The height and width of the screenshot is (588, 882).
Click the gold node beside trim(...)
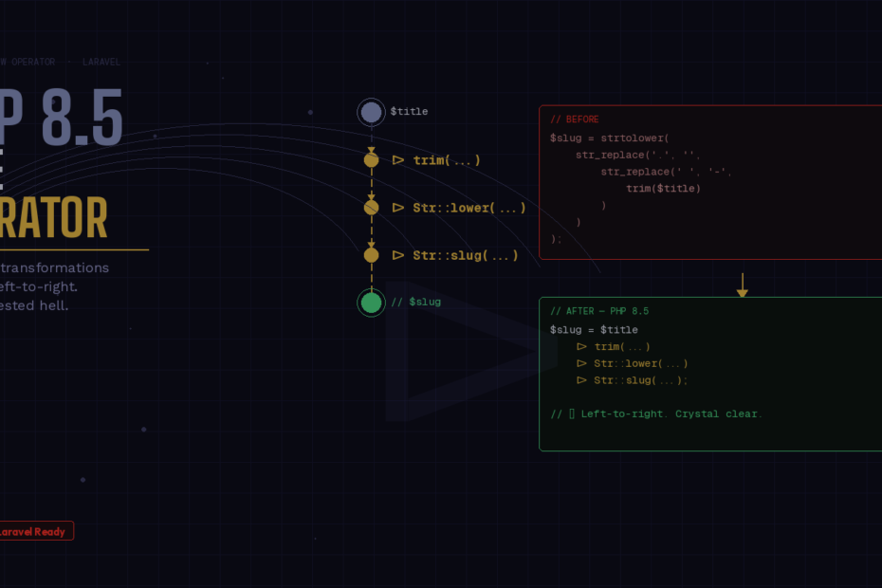371,160
